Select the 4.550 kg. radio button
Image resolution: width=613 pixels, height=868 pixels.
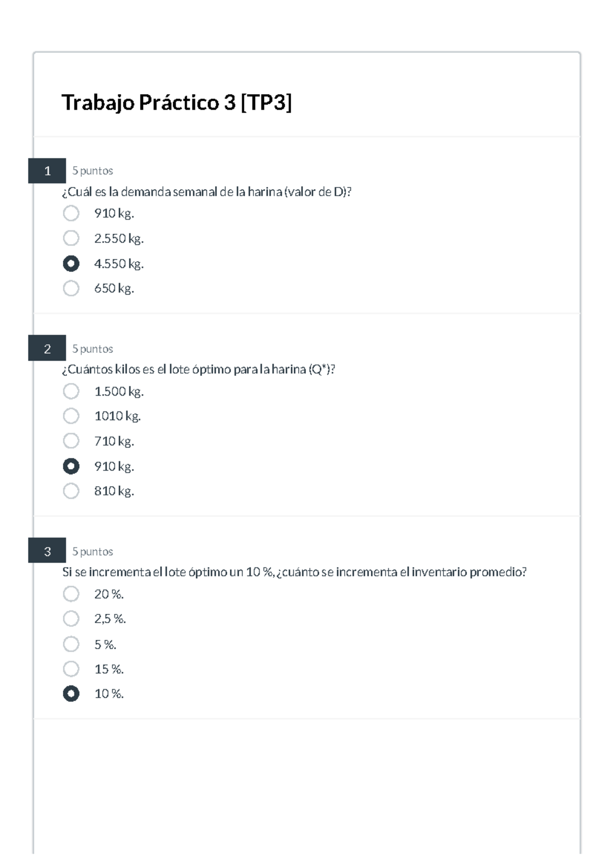pos(71,264)
